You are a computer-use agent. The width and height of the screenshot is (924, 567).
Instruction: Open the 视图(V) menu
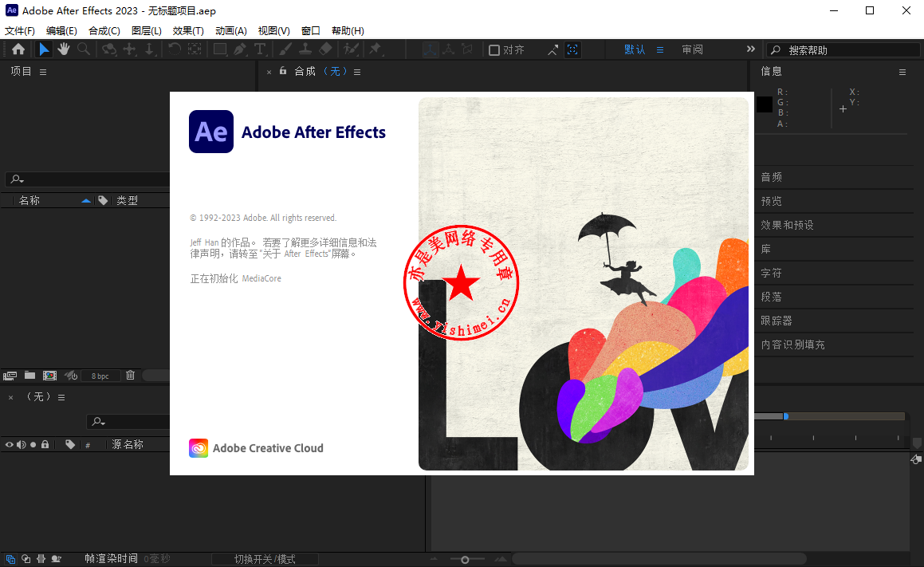coord(274,30)
